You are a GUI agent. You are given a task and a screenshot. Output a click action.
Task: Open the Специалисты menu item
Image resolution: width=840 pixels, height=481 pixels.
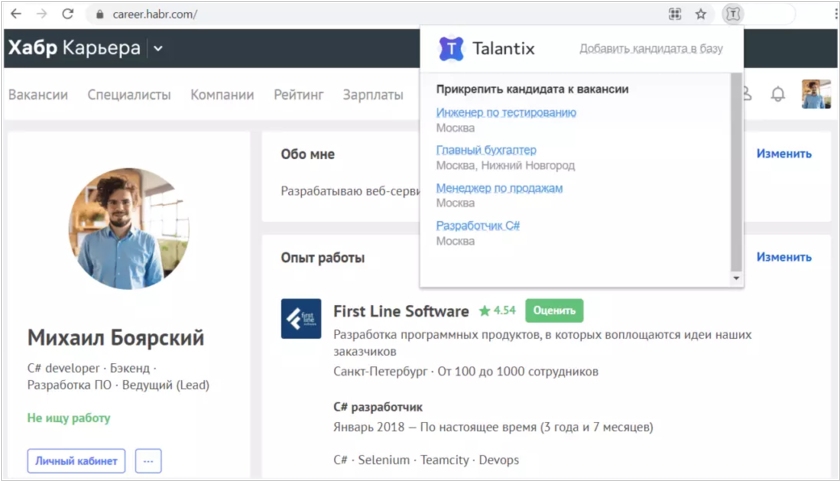click(129, 95)
